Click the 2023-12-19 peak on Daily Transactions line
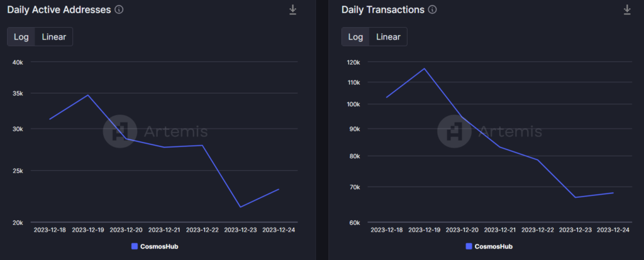Viewport: 644px width, 260px height. point(425,68)
